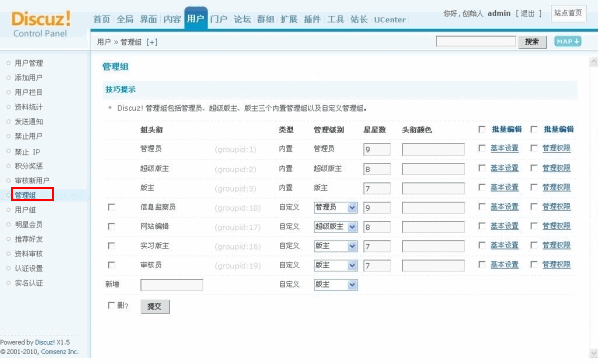Click the 星星数 field for 管理员
Screen dimensions: 598x364
[x=377, y=150]
